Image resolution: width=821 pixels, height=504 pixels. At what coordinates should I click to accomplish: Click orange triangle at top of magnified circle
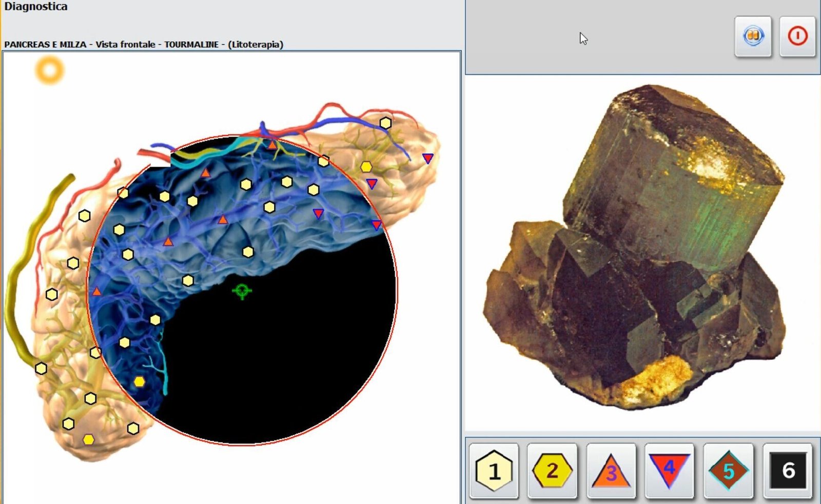tap(272, 145)
